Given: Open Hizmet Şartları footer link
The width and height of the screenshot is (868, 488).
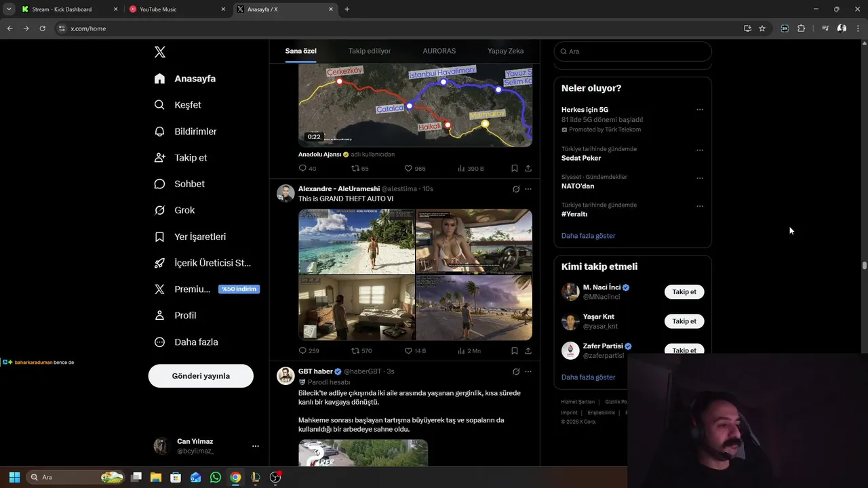Looking at the screenshot, I should pyautogui.click(x=578, y=402).
